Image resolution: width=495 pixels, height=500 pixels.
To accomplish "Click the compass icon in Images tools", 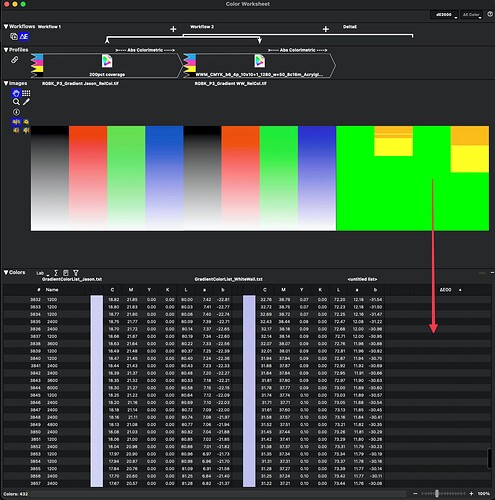I will coord(16,112).
